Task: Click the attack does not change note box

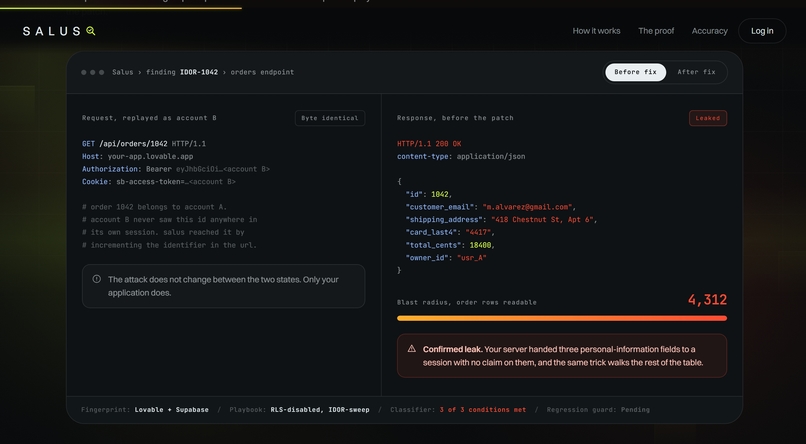Action: click(x=224, y=286)
